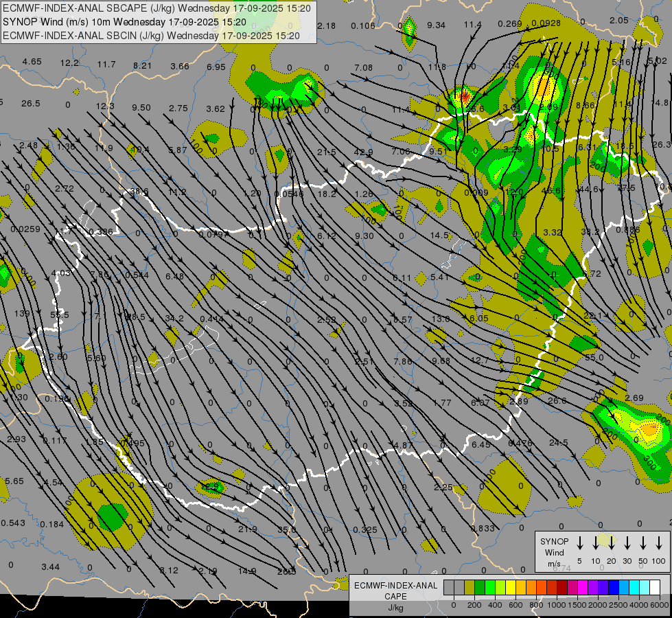
Task: Click the 139 value near left edge
Action: click(22, 313)
